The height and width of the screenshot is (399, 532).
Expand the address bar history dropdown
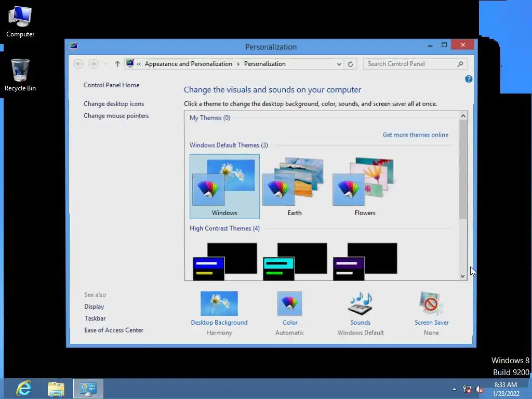tap(339, 64)
